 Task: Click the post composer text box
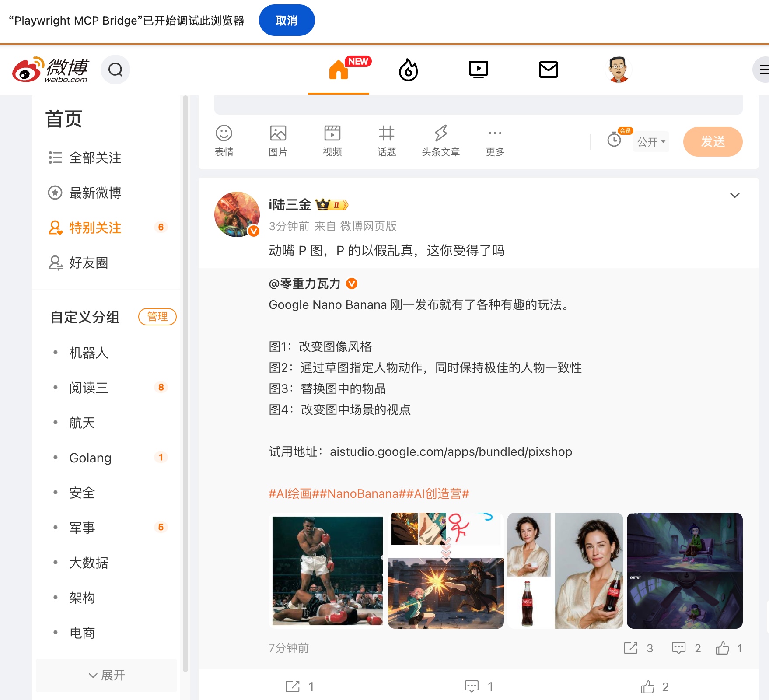[479, 105]
